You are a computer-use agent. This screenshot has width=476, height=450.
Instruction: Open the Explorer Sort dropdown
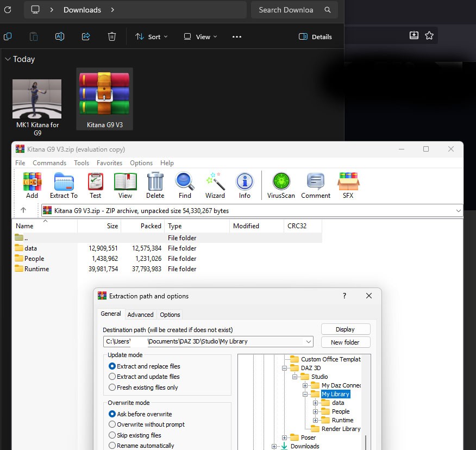(x=152, y=37)
